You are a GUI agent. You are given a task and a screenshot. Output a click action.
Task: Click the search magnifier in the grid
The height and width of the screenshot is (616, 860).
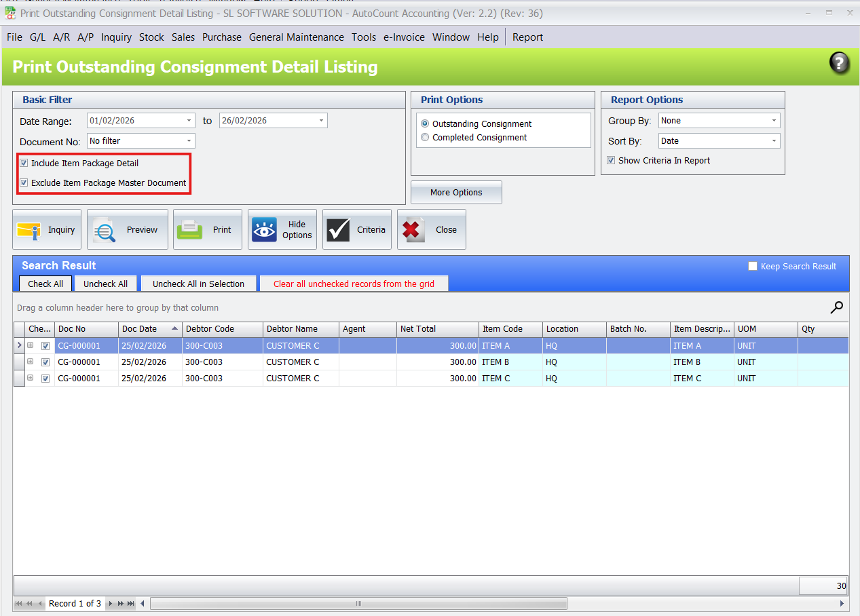click(x=837, y=307)
